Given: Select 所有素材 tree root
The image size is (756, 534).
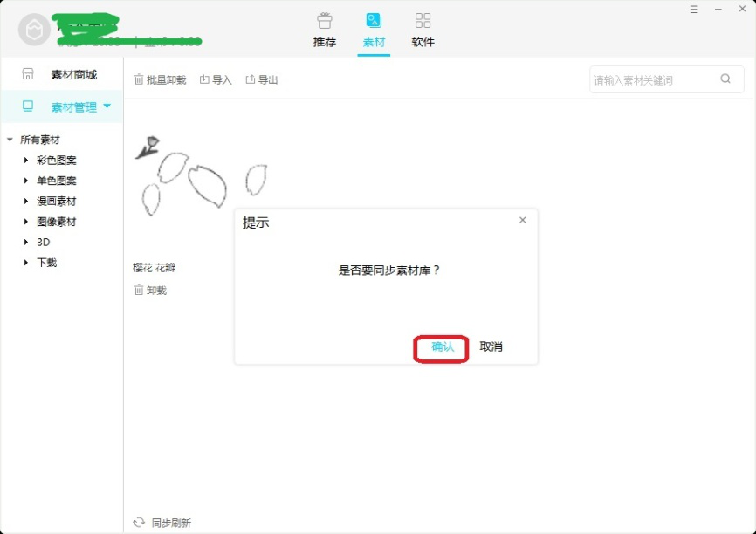Looking at the screenshot, I should pyautogui.click(x=40, y=140).
